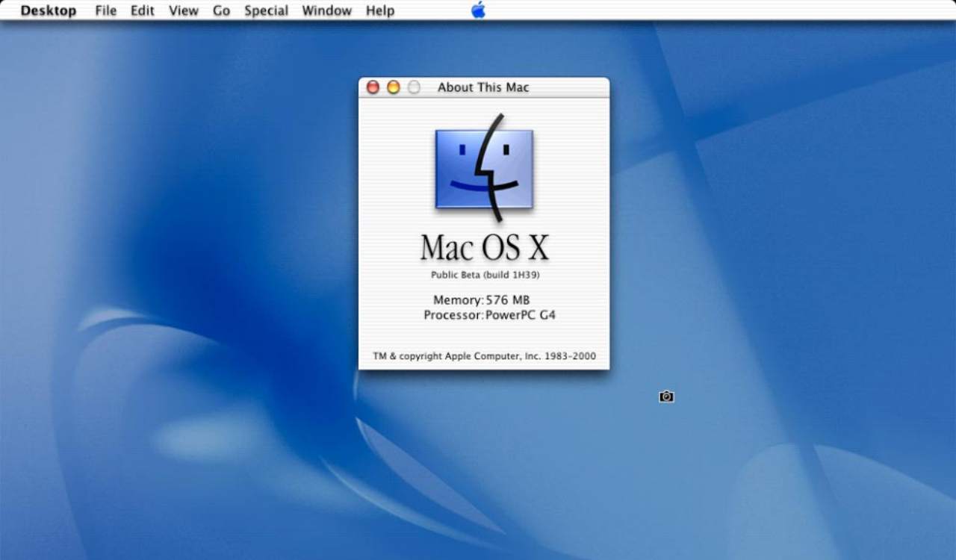Click the Memory label
Image resolution: width=956 pixels, height=560 pixels.
point(459,300)
